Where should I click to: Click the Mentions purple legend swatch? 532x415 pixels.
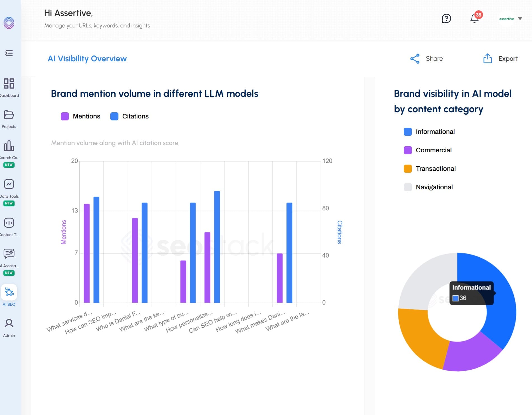65,116
